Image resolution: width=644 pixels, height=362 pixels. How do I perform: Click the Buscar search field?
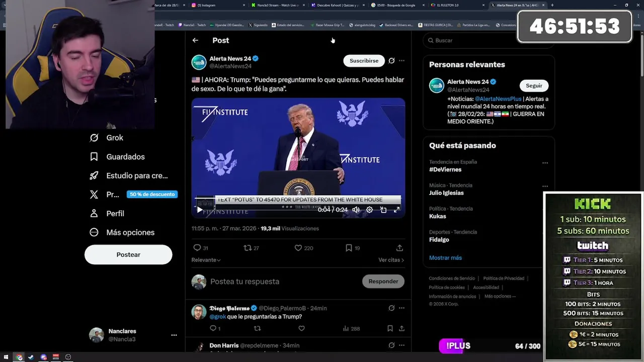(x=489, y=40)
